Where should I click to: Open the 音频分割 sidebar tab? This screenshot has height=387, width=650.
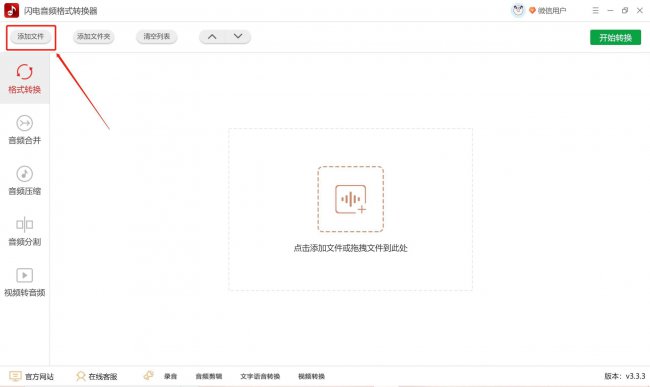(x=24, y=231)
